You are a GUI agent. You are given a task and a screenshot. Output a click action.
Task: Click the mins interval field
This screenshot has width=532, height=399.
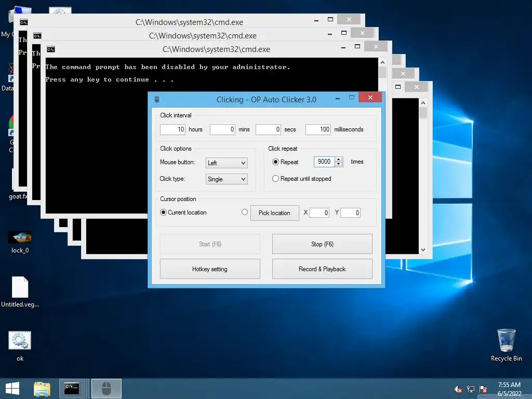click(x=222, y=129)
